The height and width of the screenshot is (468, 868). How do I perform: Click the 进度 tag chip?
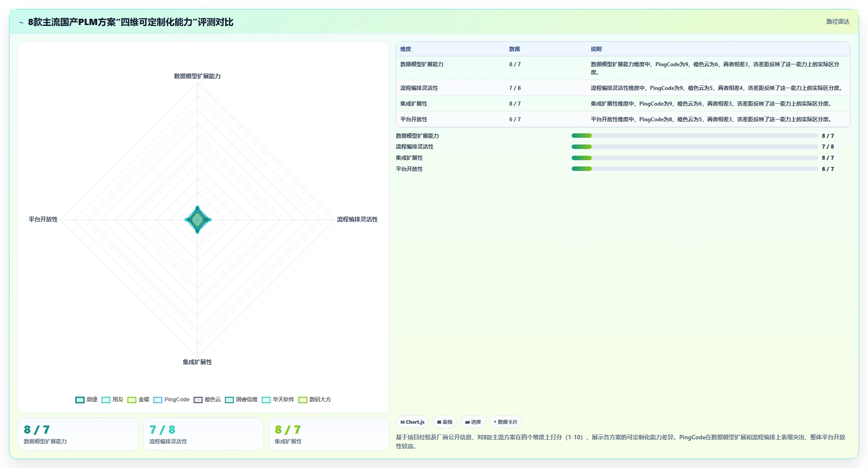(x=473, y=422)
